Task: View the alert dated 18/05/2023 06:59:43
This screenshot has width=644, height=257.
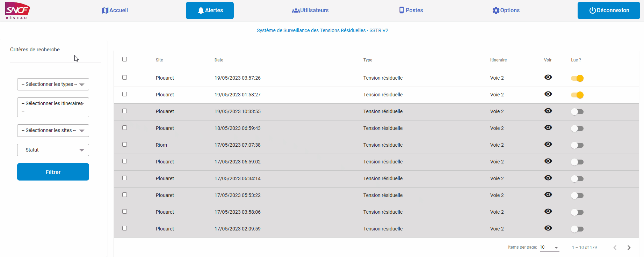Action: [x=548, y=127]
